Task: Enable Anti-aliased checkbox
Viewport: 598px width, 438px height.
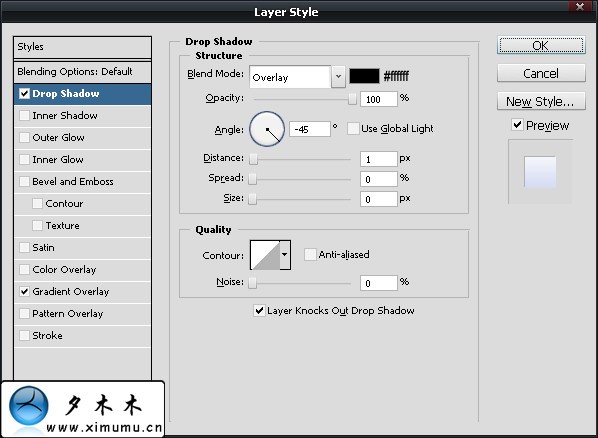Action: coord(310,254)
